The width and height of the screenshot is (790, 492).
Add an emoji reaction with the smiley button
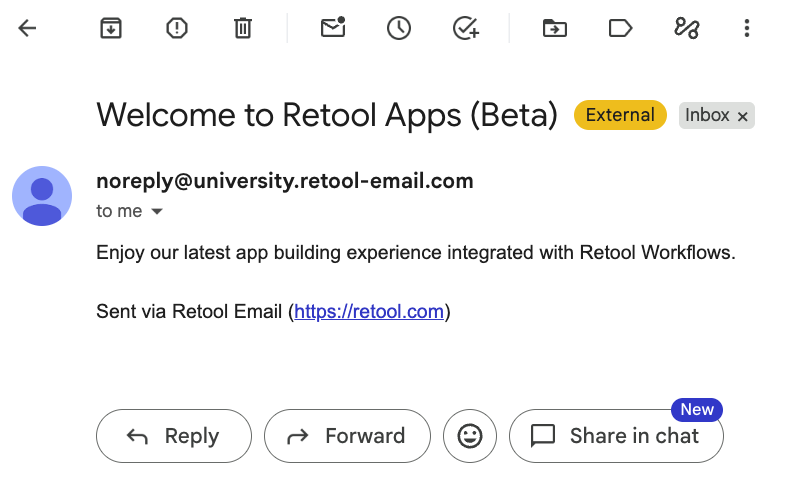(x=470, y=436)
